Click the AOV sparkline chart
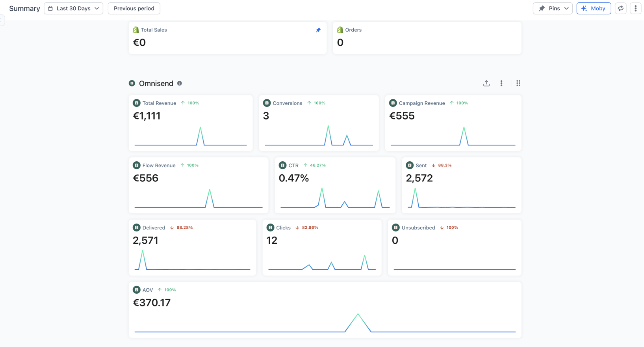This screenshot has width=644, height=347. (x=325, y=323)
